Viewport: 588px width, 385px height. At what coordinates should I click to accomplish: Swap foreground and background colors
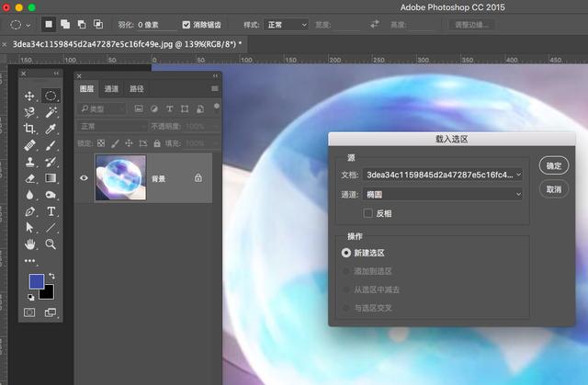tap(51, 277)
